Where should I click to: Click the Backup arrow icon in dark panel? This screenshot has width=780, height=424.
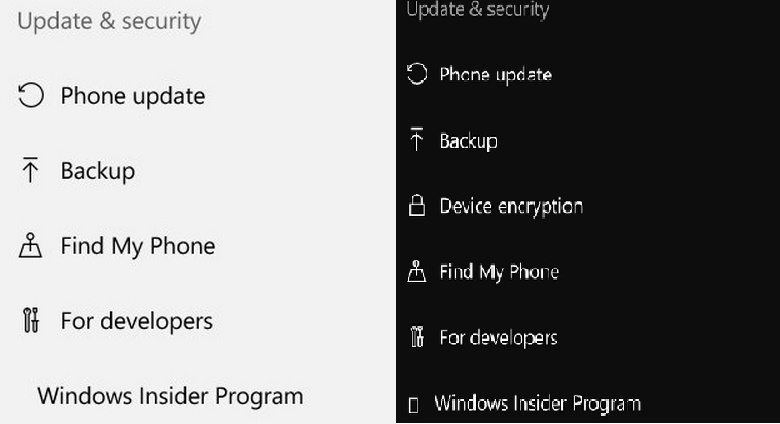click(x=417, y=141)
